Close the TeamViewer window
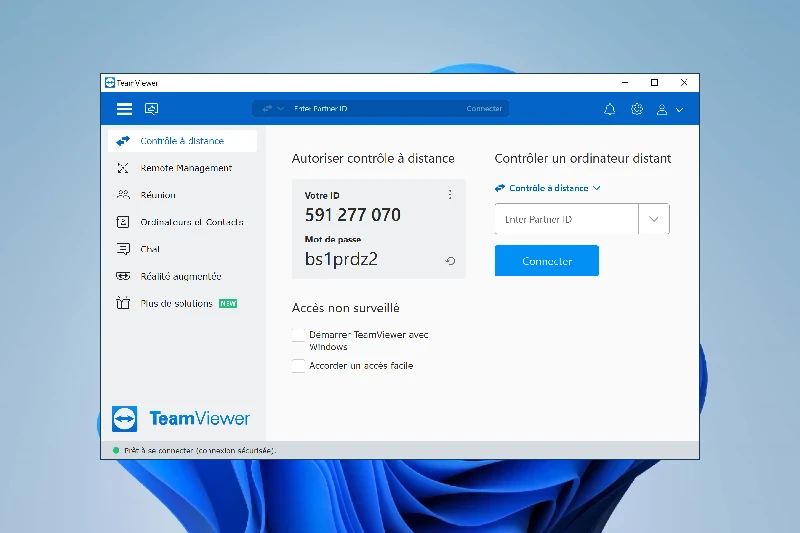The image size is (800, 533). (684, 83)
